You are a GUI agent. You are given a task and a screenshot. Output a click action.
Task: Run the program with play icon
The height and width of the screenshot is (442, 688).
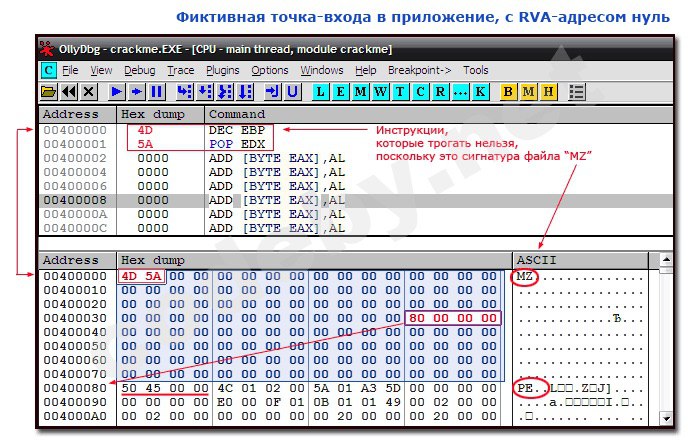tap(116, 92)
